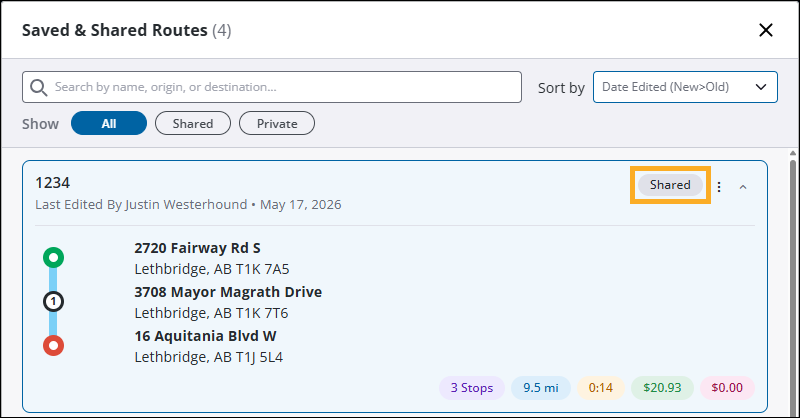Click Lethbridge, AB T1K 7A5 text
This screenshot has height=418, width=800.
(212, 269)
